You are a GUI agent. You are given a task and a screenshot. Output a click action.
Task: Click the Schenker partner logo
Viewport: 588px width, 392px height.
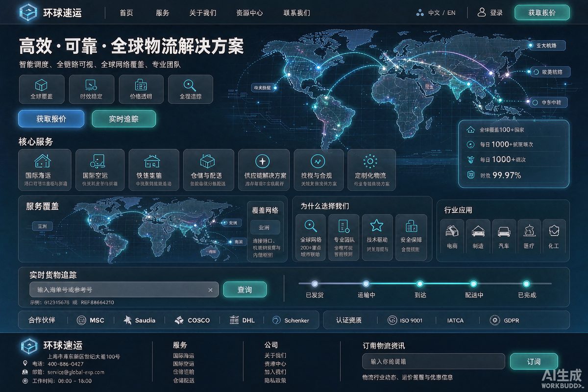(x=291, y=320)
